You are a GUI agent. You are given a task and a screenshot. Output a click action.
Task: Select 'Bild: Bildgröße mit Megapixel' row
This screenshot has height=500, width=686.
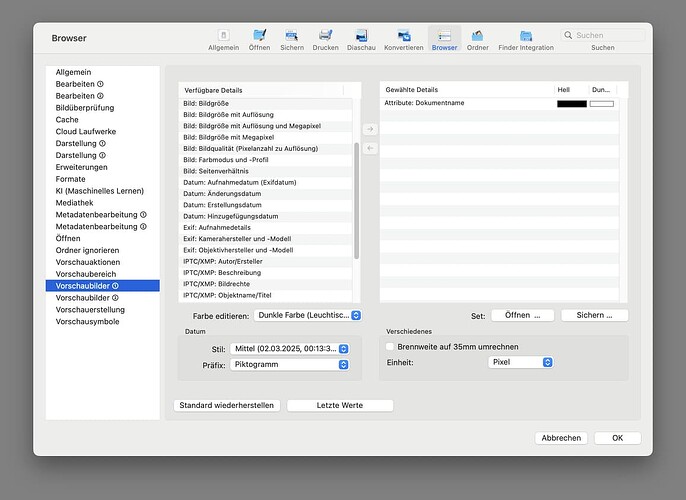(265, 137)
